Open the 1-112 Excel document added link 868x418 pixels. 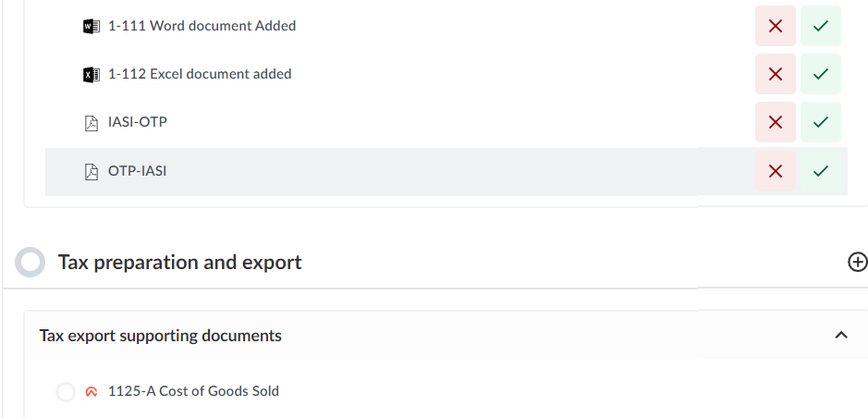coord(200,74)
